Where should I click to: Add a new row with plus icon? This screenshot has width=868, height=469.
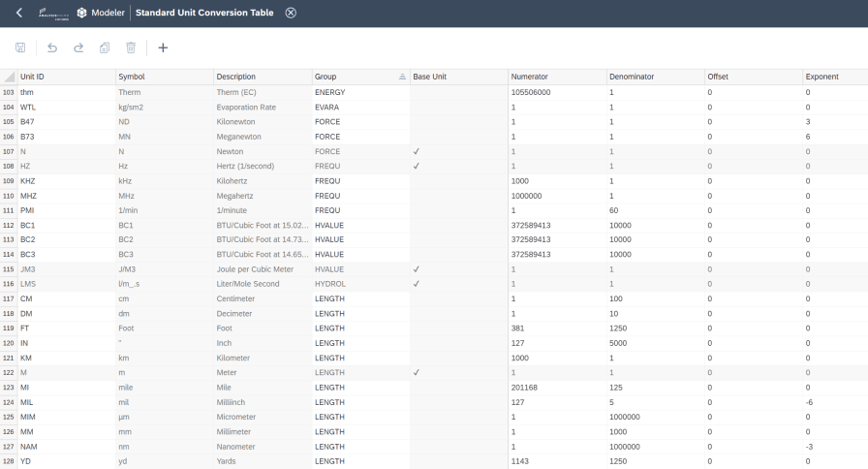pyautogui.click(x=163, y=47)
